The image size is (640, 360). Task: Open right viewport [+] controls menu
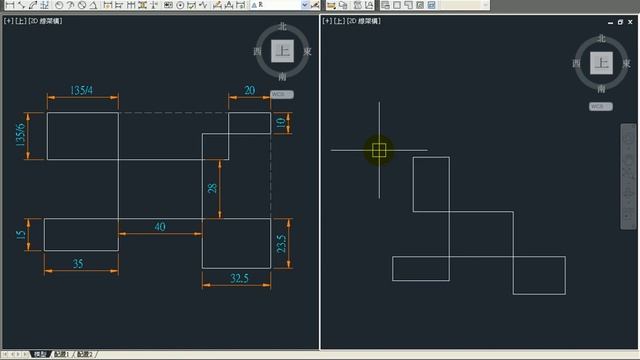click(x=327, y=21)
